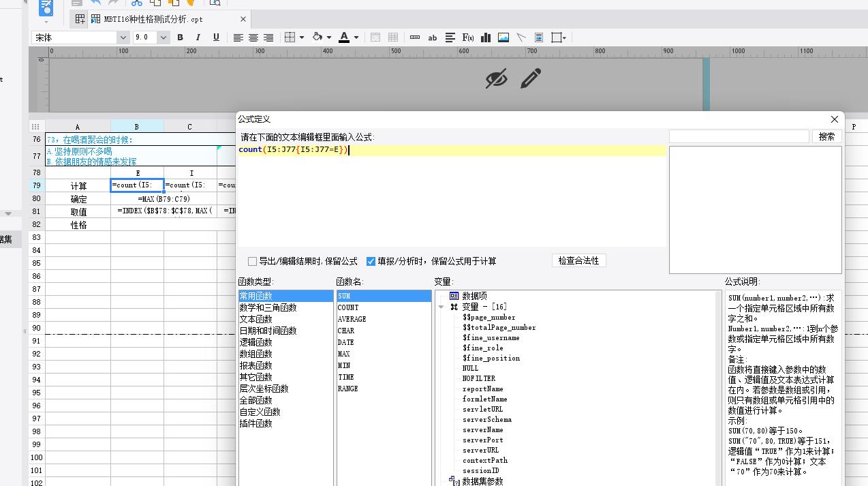868x486 pixels.
Task: Select the $$page_number variable
Action: click(x=489, y=317)
